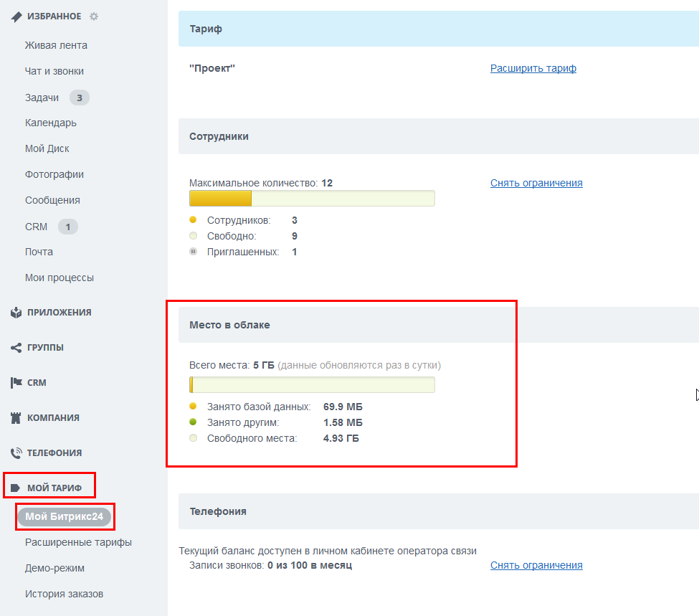Open Демо-режим
Screen dimensions: 699x616
pos(54,568)
